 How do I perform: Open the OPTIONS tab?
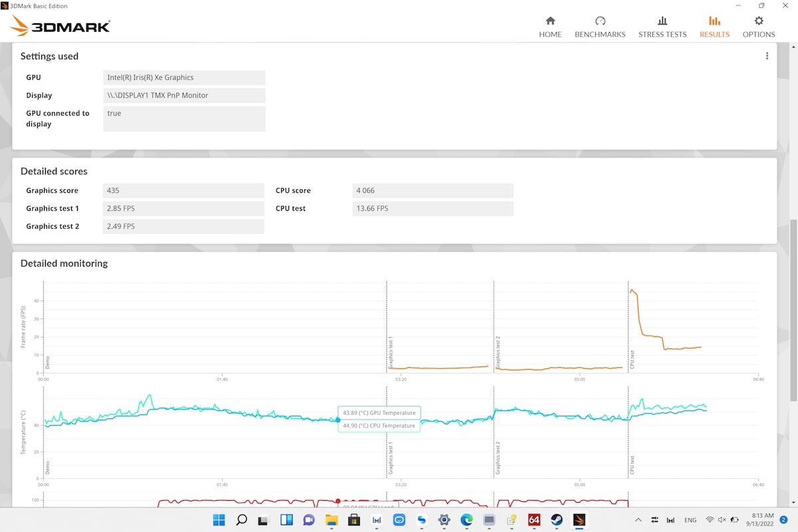759,27
